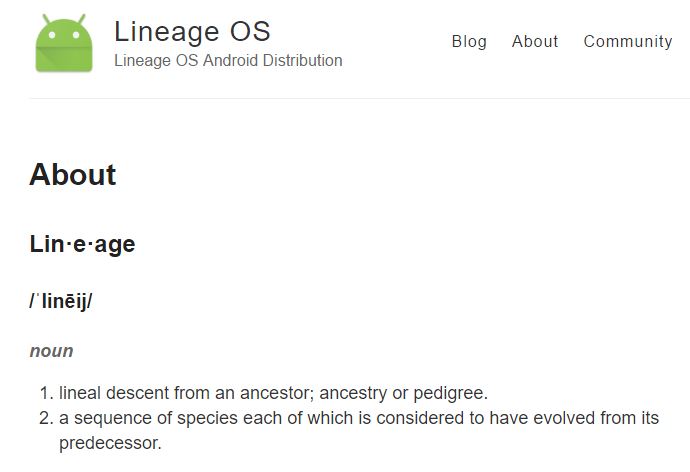
Task: Select the Lin·e·age syllable heading
Action: pyautogui.click(x=82, y=244)
